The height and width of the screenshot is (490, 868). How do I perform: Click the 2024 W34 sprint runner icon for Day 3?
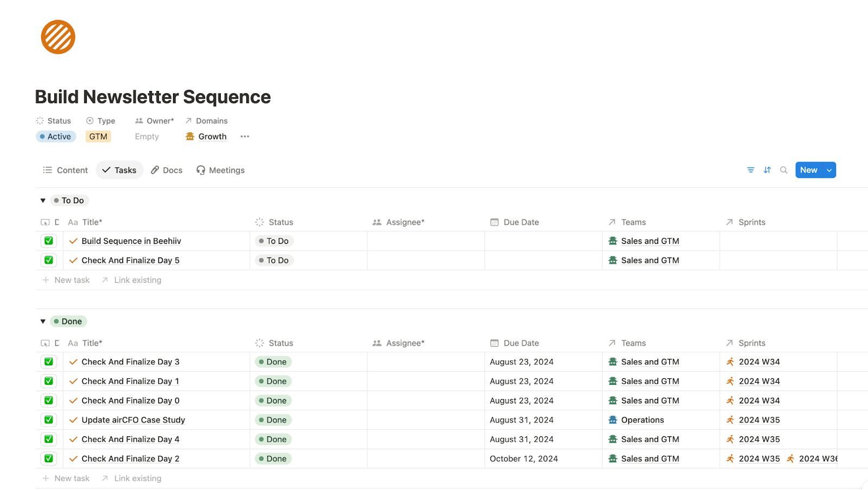(730, 362)
